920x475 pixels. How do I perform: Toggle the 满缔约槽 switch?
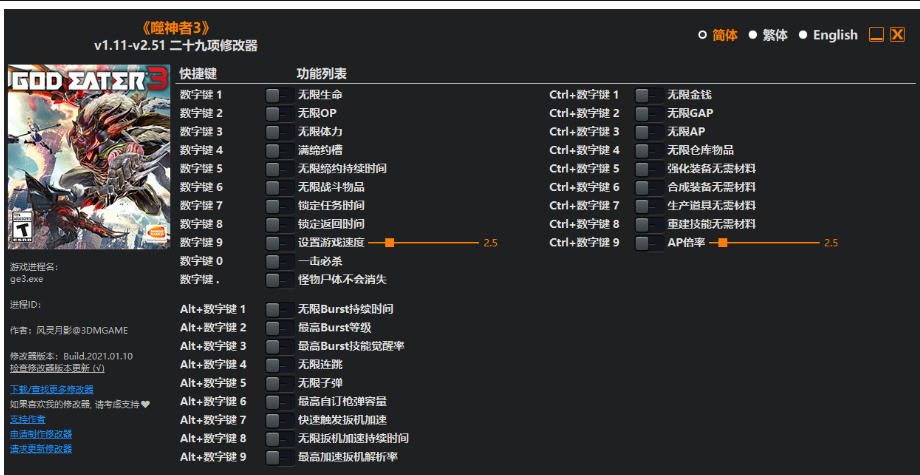point(279,150)
